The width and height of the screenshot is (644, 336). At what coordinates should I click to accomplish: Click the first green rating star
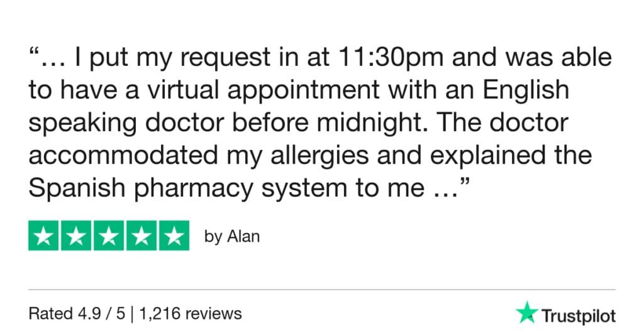click(x=44, y=236)
